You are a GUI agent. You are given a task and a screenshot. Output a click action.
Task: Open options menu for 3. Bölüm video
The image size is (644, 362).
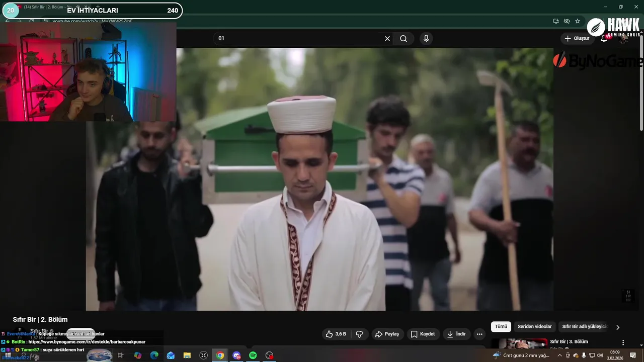click(x=623, y=342)
